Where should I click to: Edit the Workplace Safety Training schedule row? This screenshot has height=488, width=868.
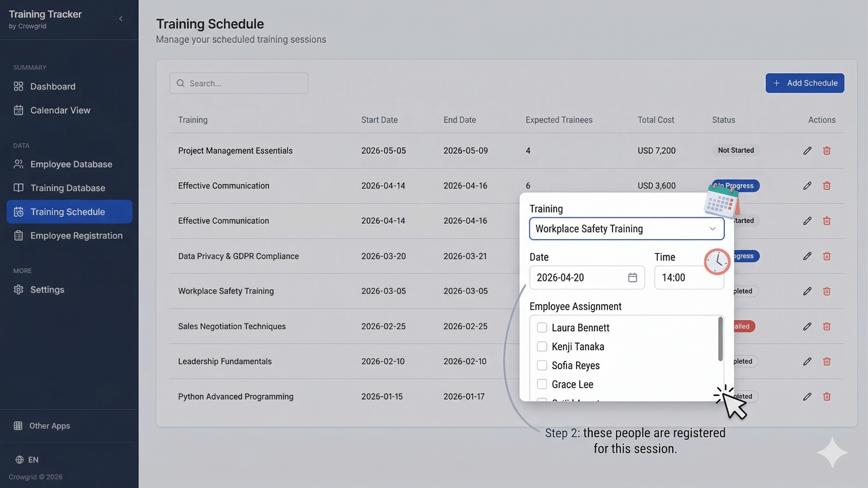click(x=807, y=291)
